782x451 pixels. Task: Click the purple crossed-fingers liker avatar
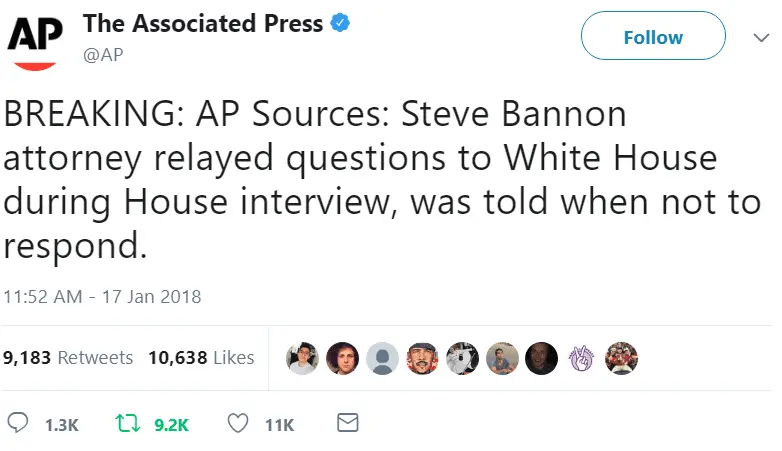click(582, 357)
